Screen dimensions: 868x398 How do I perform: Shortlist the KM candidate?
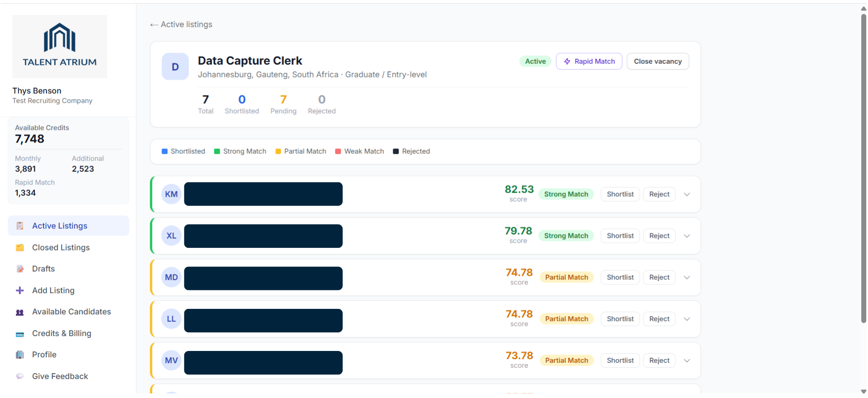(620, 194)
